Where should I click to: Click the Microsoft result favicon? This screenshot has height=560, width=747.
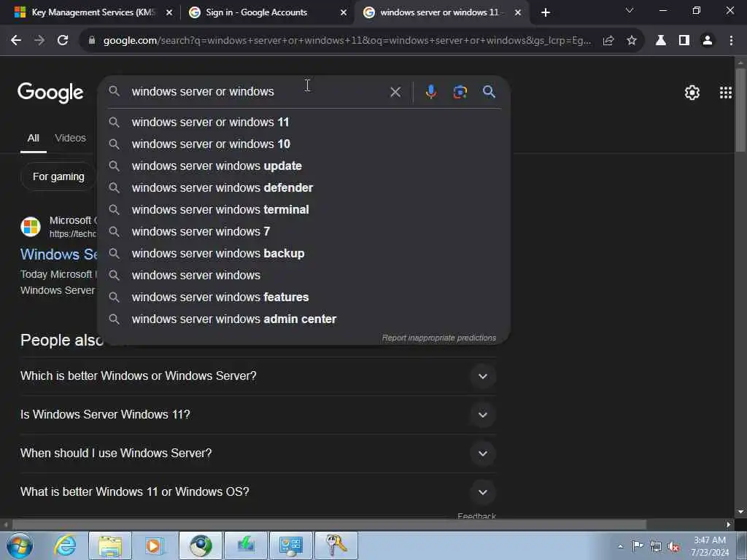click(x=31, y=227)
